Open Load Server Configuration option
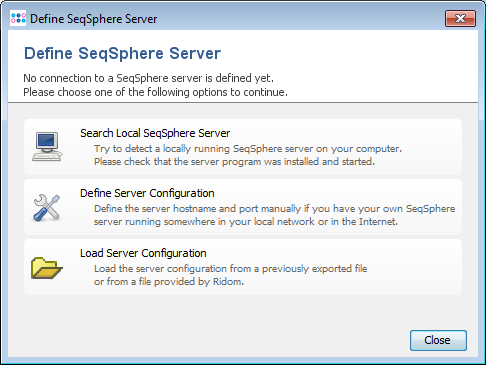486x365 pixels. pyautogui.click(x=243, y=267)
